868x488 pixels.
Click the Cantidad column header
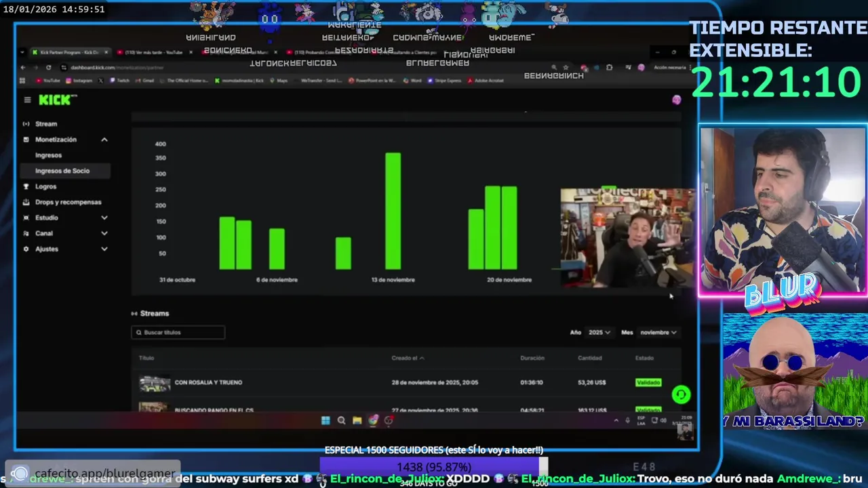[x=589, y=358]
